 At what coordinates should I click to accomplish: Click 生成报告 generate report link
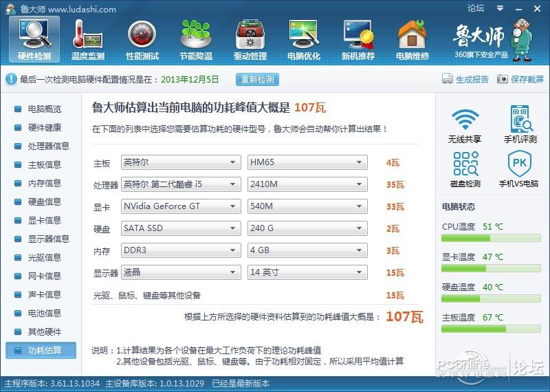pos(472,79)
